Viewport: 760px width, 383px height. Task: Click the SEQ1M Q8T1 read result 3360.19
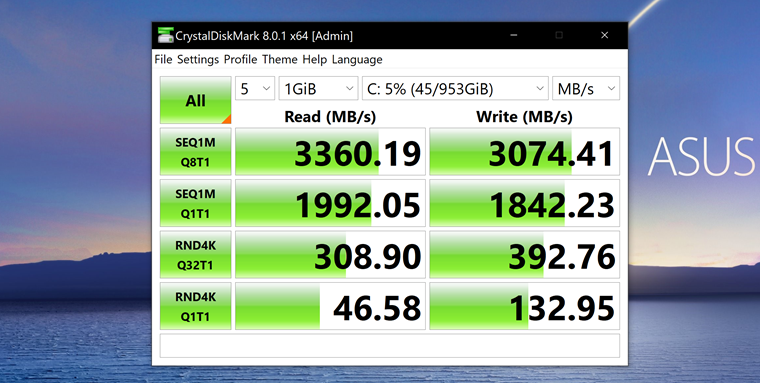[x=331, y=152]
